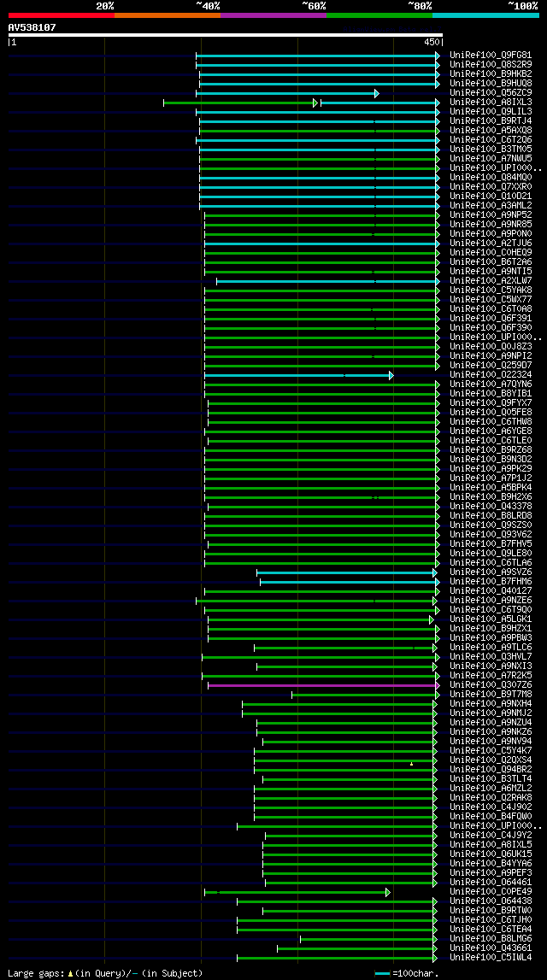Open hit UniRef100_A5AXQ8
547x980 pixels.
click(x=491, y=131)
